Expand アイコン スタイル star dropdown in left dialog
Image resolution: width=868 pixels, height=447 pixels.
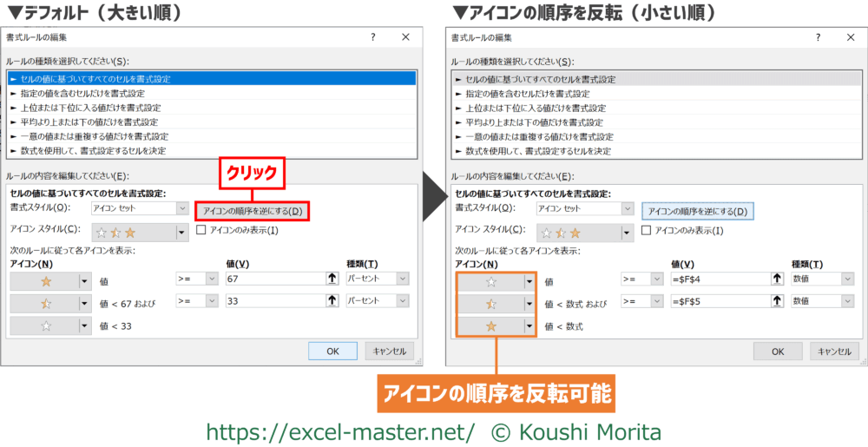point(181,232)
